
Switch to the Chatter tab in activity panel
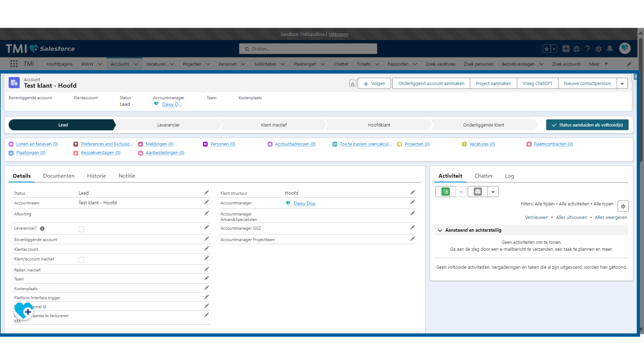point(483,176)
